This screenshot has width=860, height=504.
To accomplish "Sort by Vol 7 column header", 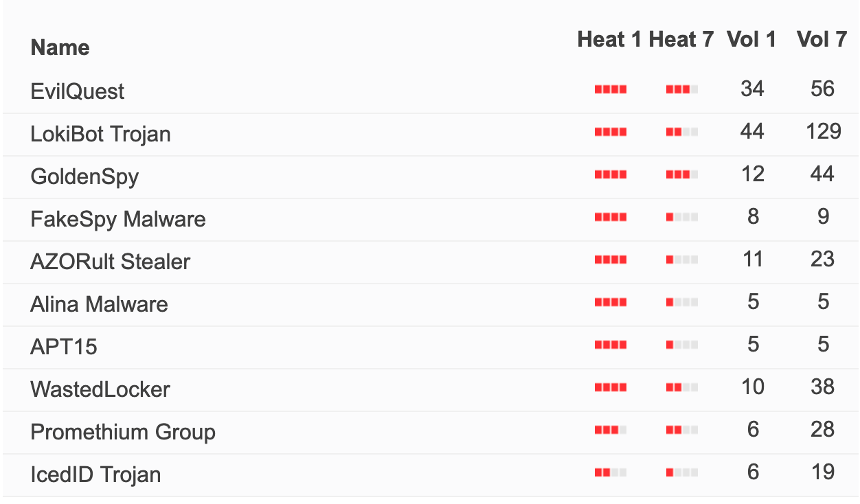I will [822, 39].
